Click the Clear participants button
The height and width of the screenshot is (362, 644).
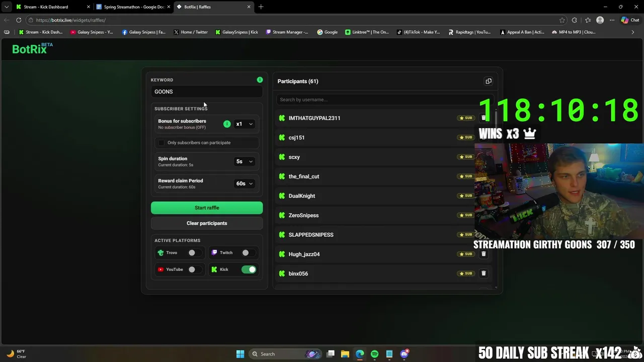click(207, 223)
